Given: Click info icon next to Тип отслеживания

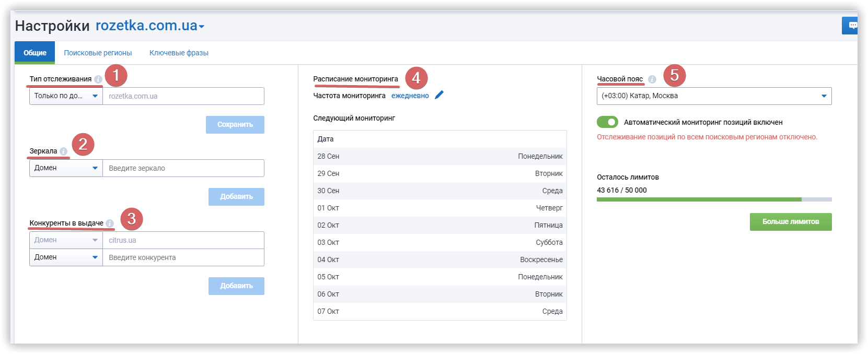Looking at the screenshot, I should coord(98,79).
